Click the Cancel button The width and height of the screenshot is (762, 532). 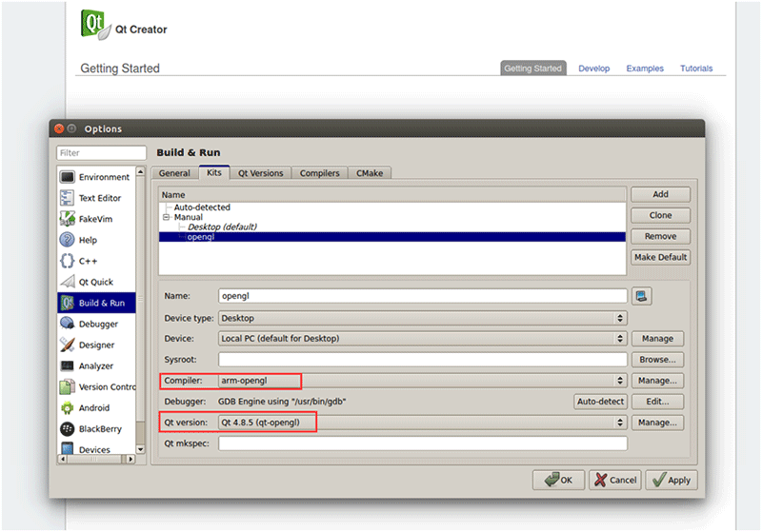[x=615, y=480]
